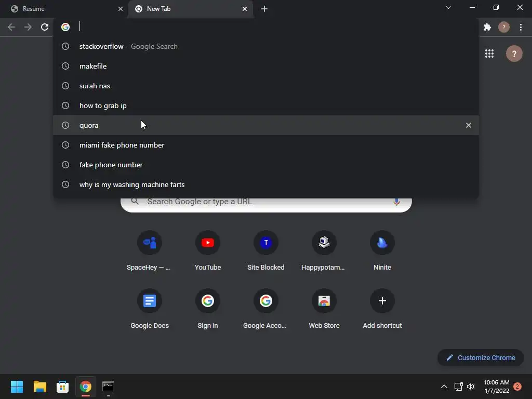Open the clock showing 10:06 AM

coord(496,387)
